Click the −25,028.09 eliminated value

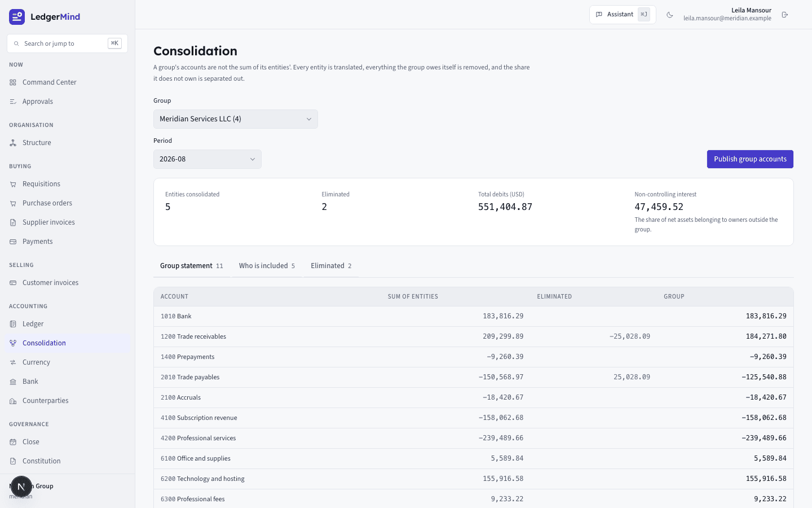pos(630,336)
